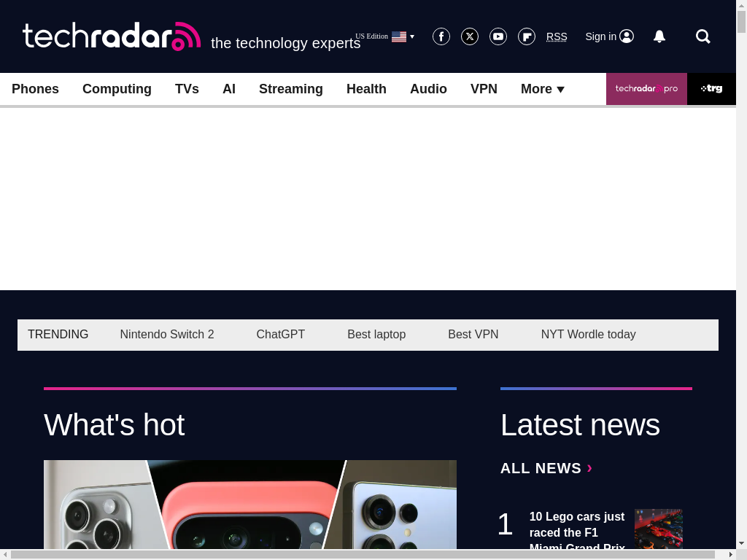This screenshot has height=560, width=747.
Task: Open the TVs section
Action: (x=187, y=89)
